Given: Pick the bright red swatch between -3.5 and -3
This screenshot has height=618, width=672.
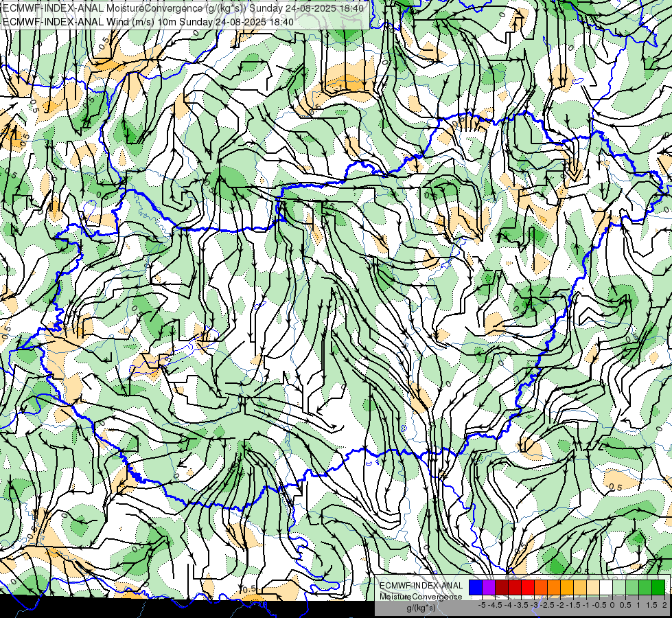Looking at the screenshot, I should (528, 587).
